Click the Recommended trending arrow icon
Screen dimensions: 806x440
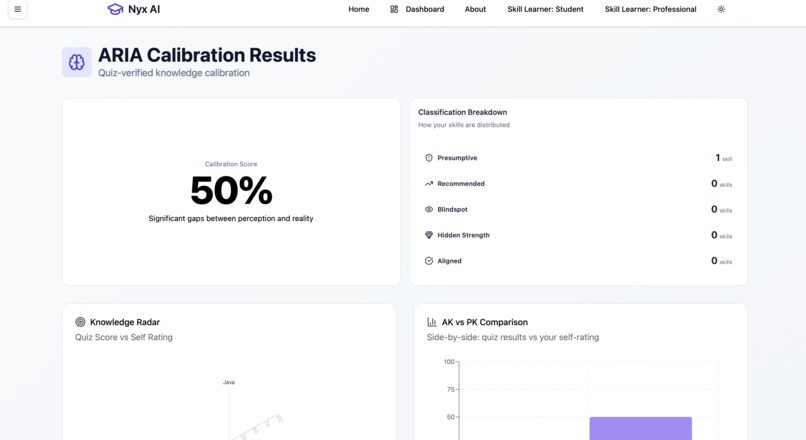(429, 184)
